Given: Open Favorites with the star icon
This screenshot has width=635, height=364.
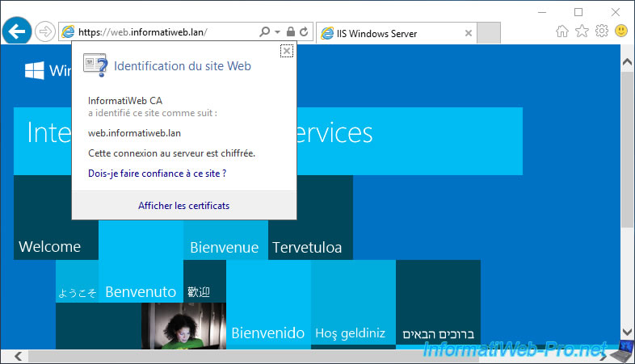Looking at the screenshot, I should coord(582,31).
